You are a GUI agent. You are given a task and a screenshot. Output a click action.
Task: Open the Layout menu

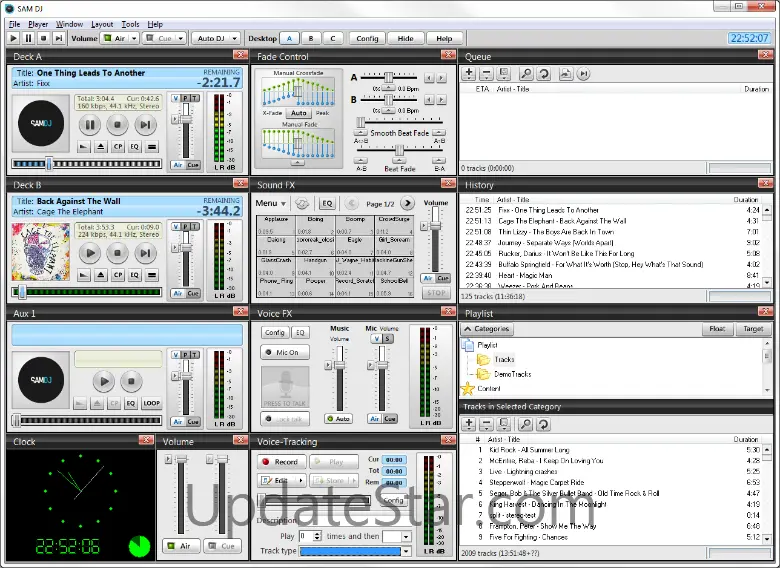pyautogui.click(x=102, y=24)
